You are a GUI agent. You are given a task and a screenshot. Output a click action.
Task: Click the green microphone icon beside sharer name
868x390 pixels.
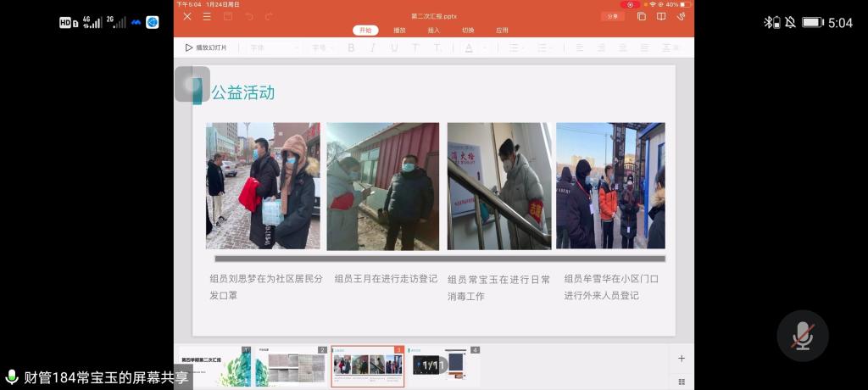pyautogui.click(x=11, y=377)
